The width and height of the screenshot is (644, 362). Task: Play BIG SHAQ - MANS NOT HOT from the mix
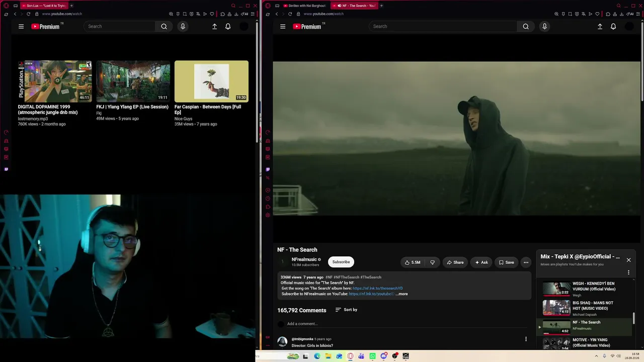click(x=585, y=308)
